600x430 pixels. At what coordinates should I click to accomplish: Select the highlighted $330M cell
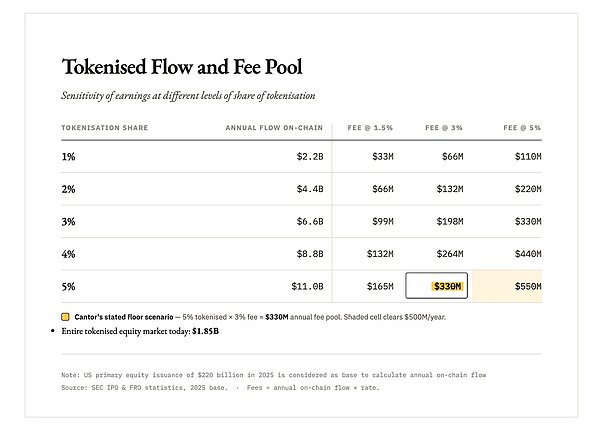tap(436, 286)
